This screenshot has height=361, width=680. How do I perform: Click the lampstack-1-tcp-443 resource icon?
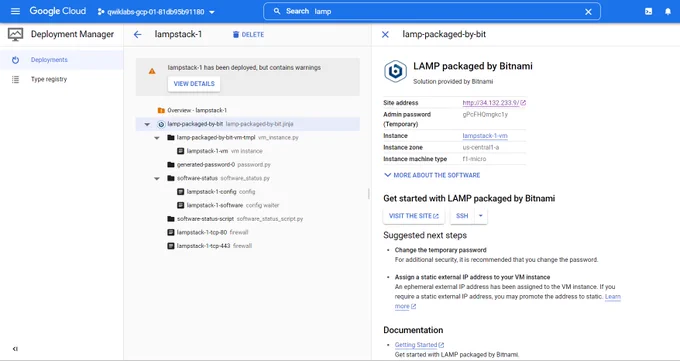click(171, 246)
